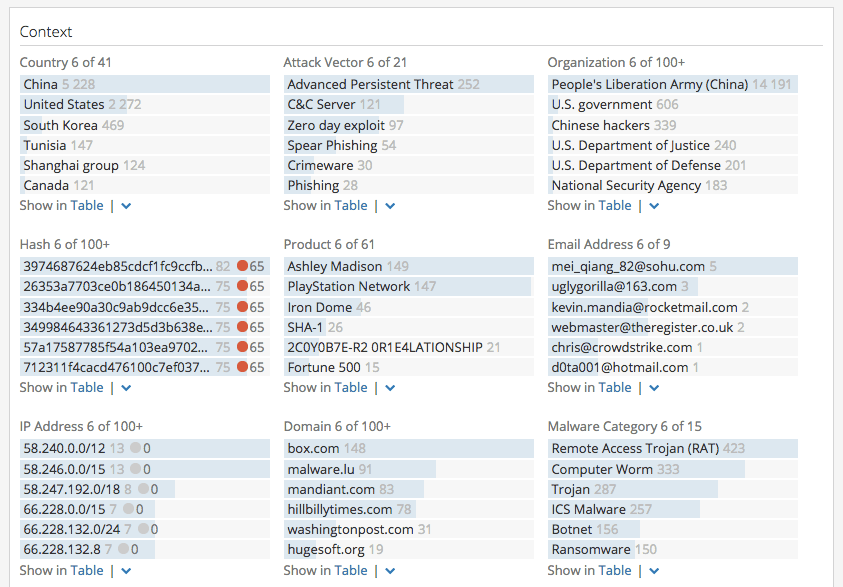The width and height of the screenshot is (843, 587).
Task: Expand Attack Vector section chevron dropdown
Action: pos(390,206)
